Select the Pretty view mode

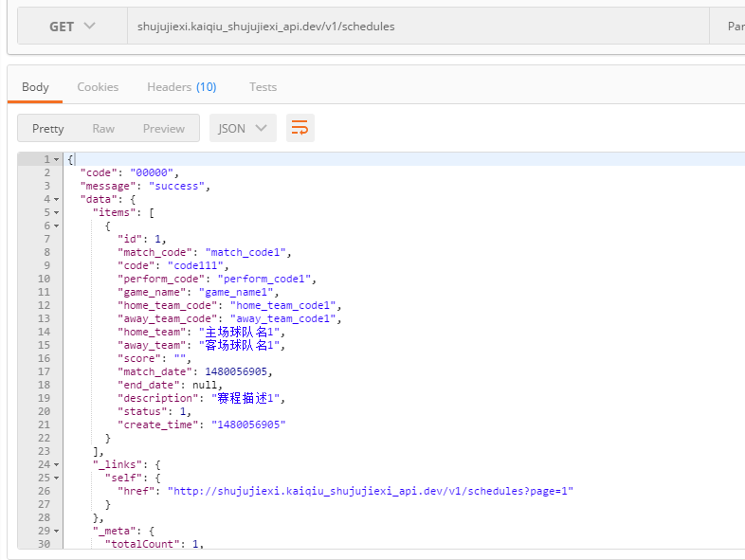click(x=48, y=129)
